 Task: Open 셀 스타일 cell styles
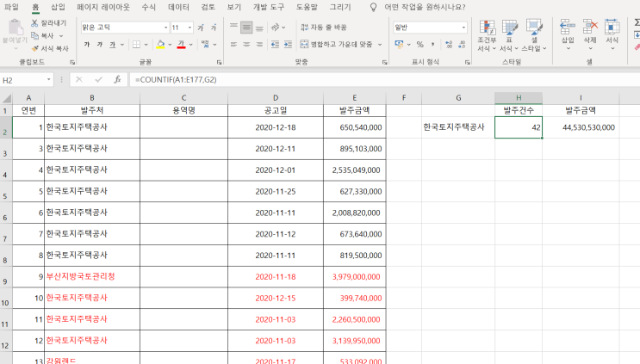tap(534, 35)
